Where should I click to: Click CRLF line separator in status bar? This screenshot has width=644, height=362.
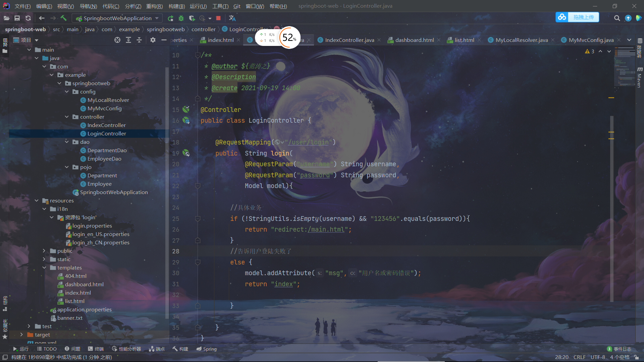click(579, 357)
